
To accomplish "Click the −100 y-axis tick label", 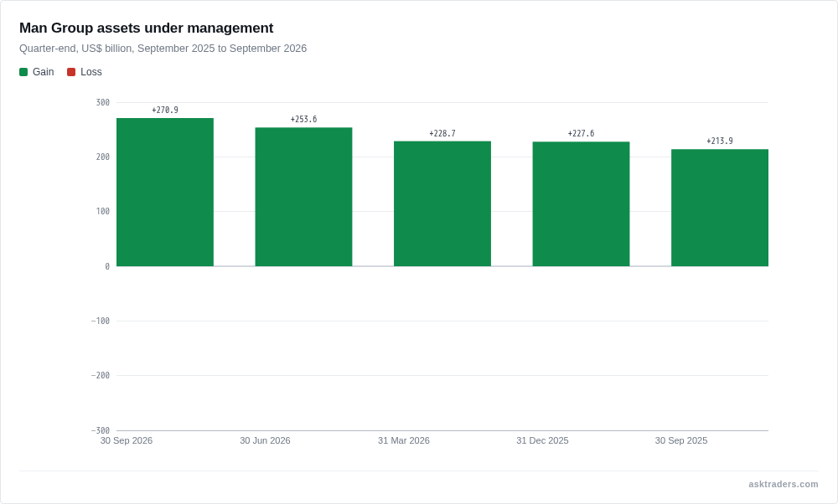I will [101, 321].
